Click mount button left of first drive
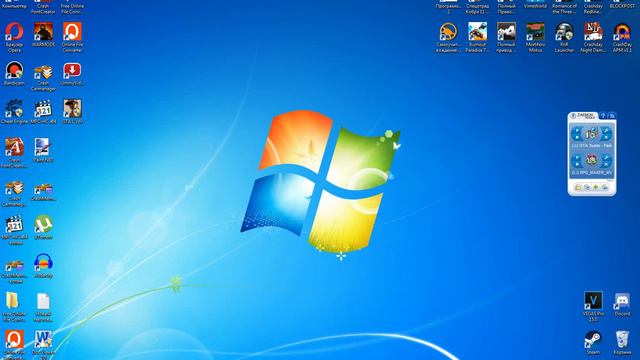This screenshot has height=360, width=640. [x=577, y=133]
